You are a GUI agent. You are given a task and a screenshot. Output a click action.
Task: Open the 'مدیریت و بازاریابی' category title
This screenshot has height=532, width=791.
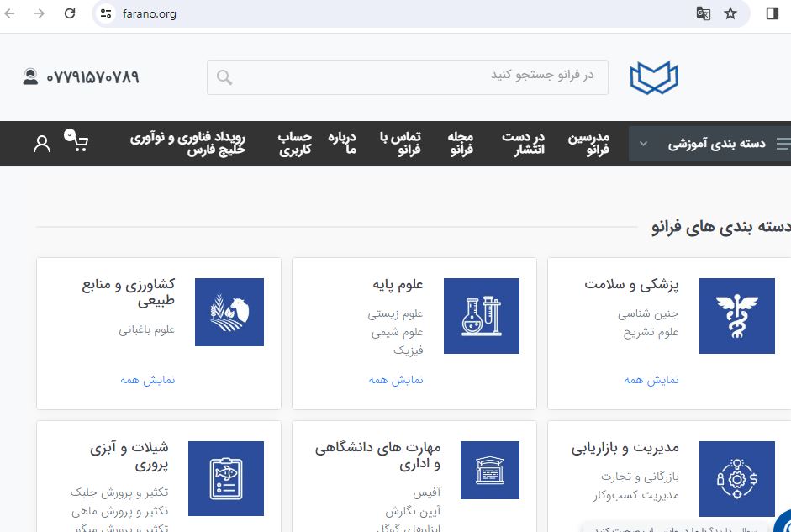click(625, 448)
